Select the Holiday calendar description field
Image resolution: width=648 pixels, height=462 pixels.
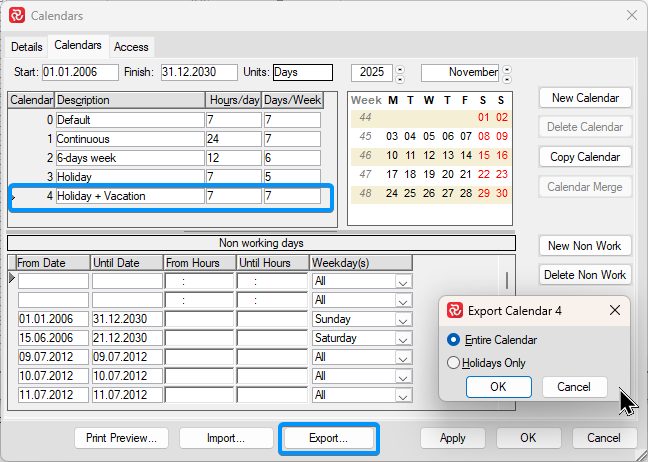coord(130,177)
